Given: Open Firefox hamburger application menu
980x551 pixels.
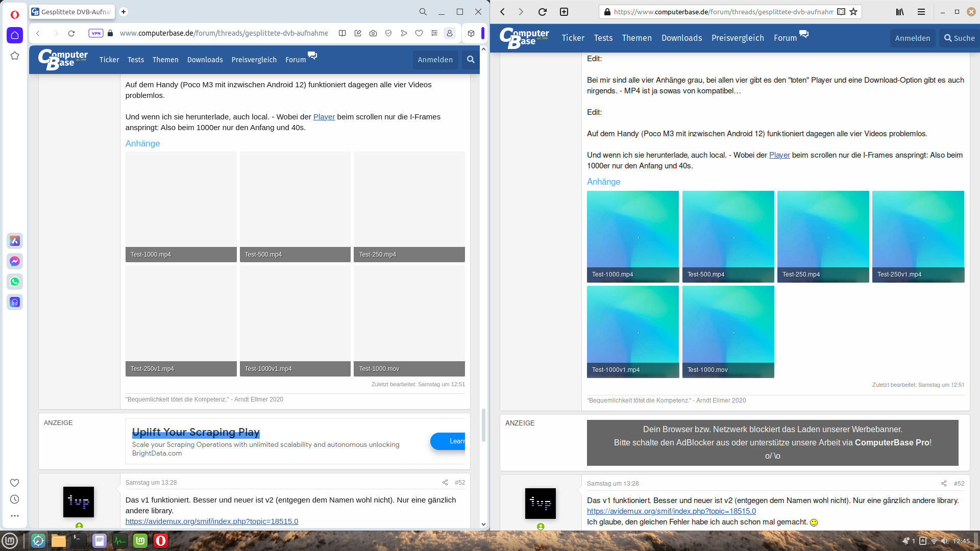Looking at the screenshot, I should (921, 12).
